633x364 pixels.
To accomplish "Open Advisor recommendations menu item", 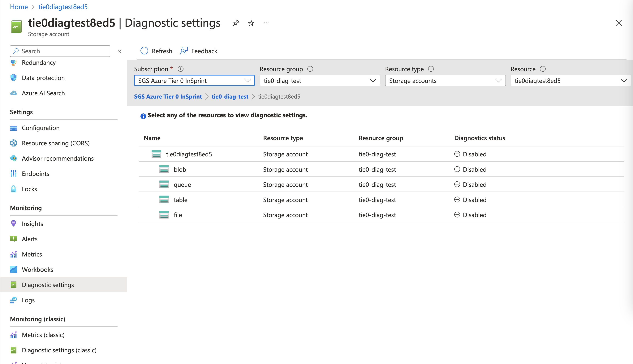I will 58,158.
